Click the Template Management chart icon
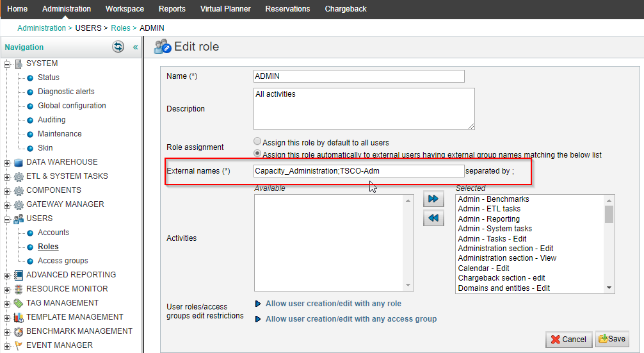Viewport: 644px width, 353px height. [19, 317]
